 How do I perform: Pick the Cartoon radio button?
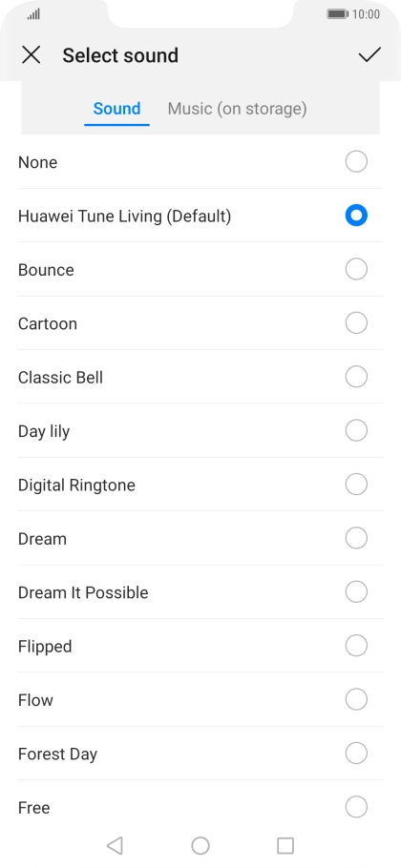[x=356, y=322]
